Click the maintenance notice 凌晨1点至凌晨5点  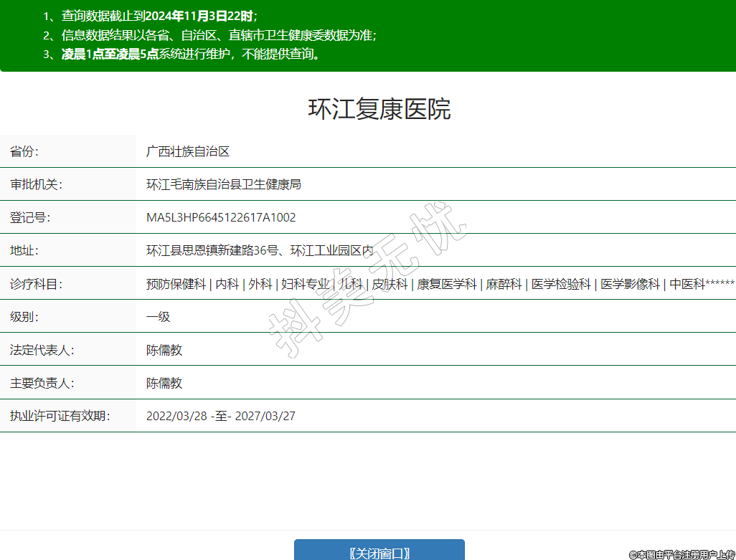[x=110, y=54]
